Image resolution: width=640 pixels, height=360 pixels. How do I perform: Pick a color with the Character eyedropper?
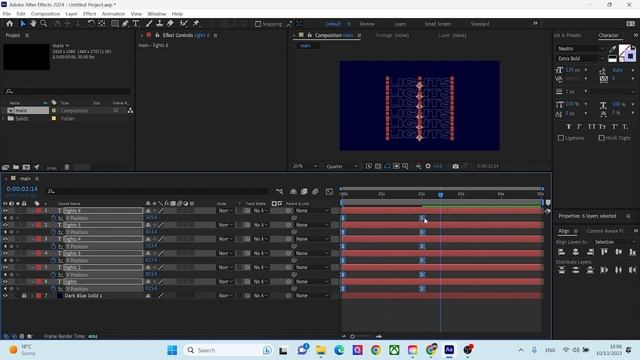[612, 49]
